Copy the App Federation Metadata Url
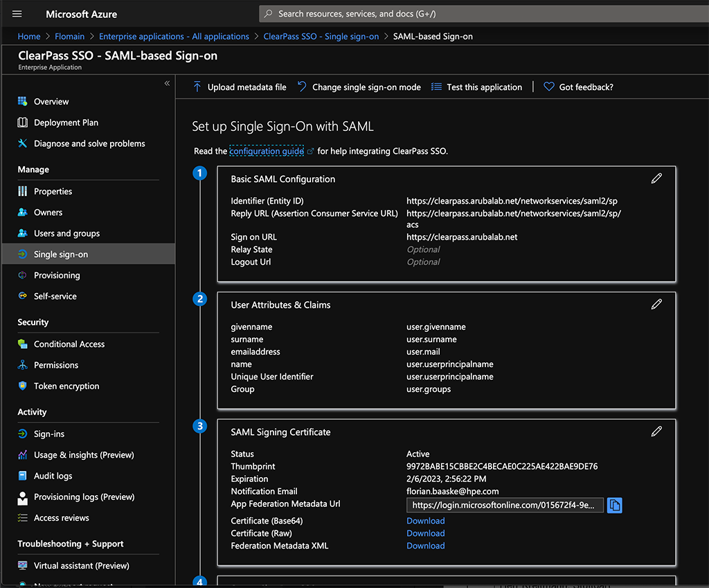This screenshot has height=588, width=709. point(615,505)
